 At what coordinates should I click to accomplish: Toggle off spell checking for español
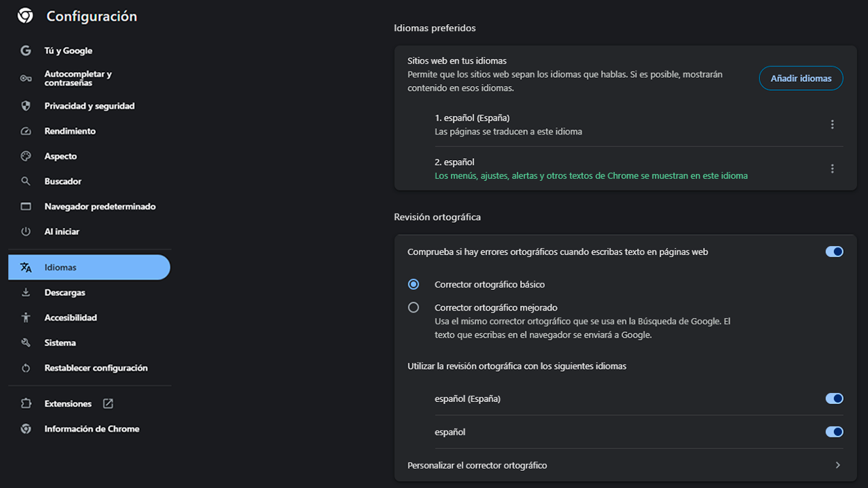[x=834, y=431]
